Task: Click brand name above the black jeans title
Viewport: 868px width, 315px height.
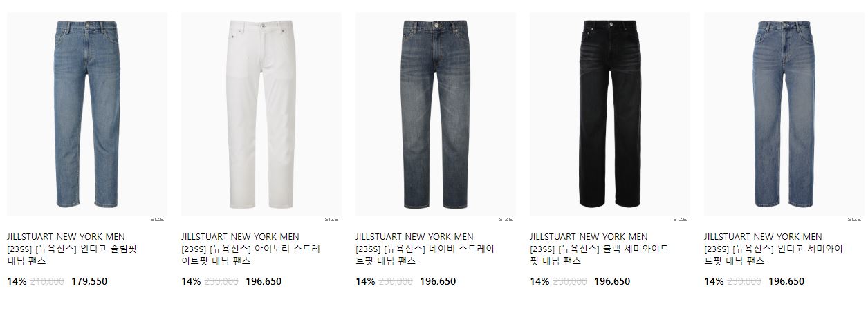Action: tap(589, 237)
